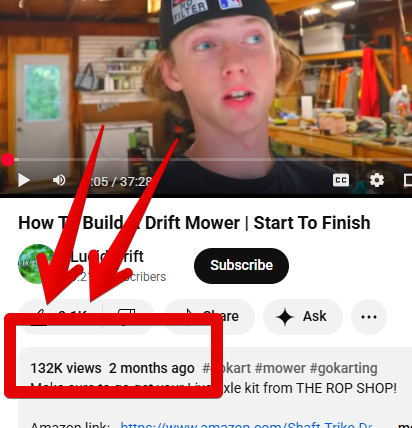Screen dimensions: 412x428
Task: Click the red scrubber dot on progress bar
Action: coord(7,160)
